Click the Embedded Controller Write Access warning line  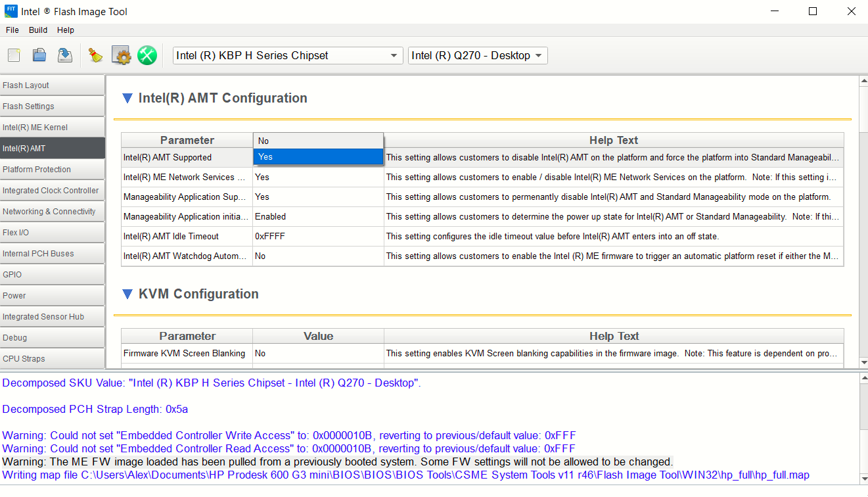tap(289, 436)
